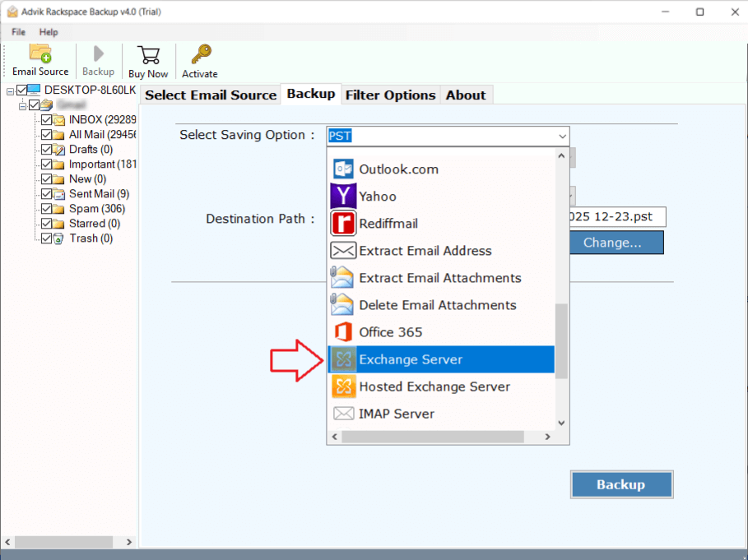
Task: Choose Hosted Exchange Server option
Action: click(x=441, y=386)
